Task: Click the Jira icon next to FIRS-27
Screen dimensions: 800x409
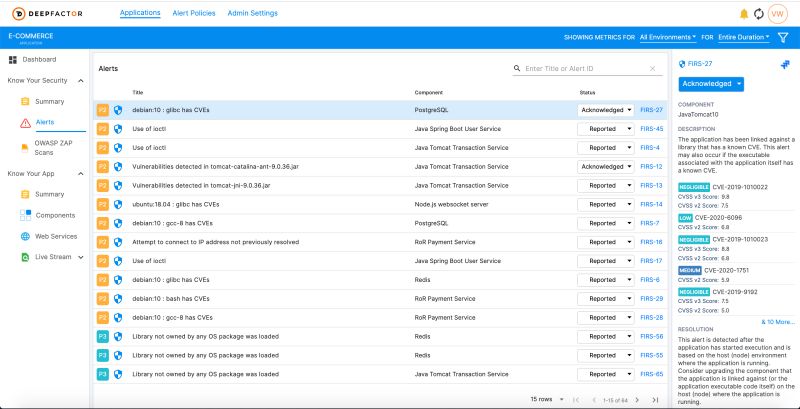Action: (x=785, y=64)
